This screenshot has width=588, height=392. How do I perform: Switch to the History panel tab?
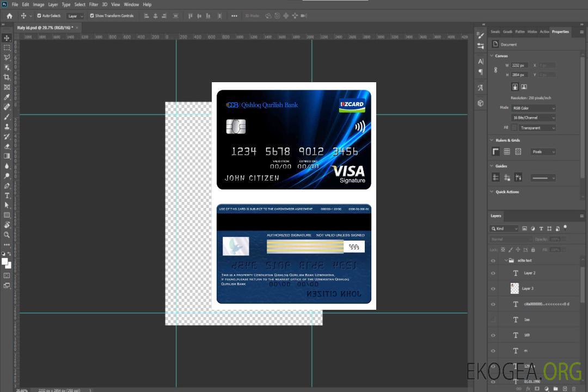click(532, 32)
